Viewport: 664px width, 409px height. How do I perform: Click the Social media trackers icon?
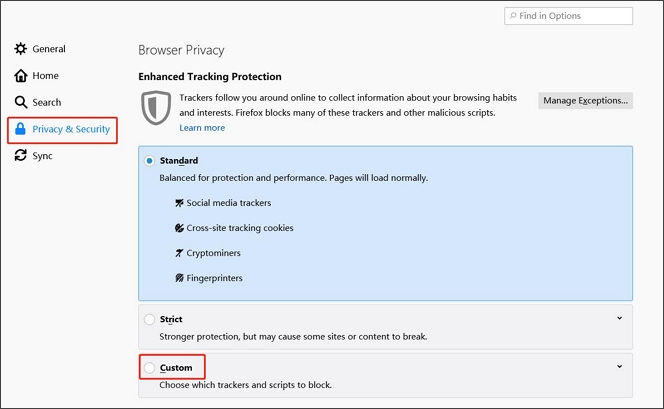pyautogui.click(x=179, y=203)
